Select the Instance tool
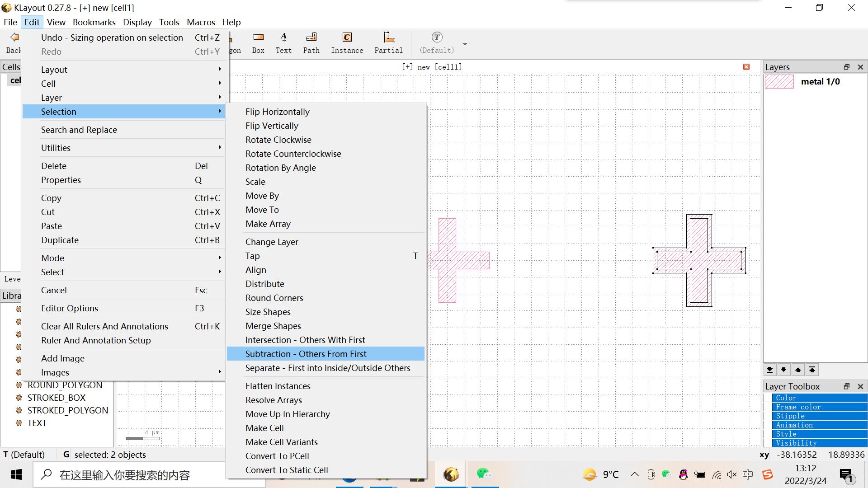The image size is (868, 488). [347, 42]
